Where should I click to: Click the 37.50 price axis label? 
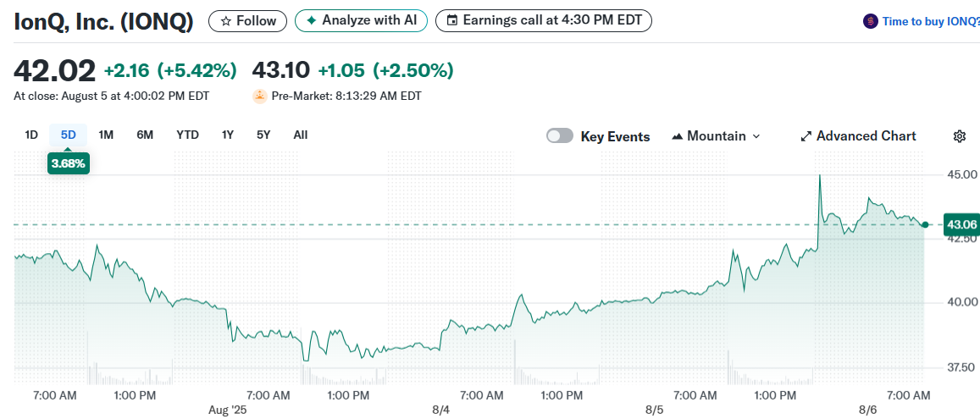960,367
